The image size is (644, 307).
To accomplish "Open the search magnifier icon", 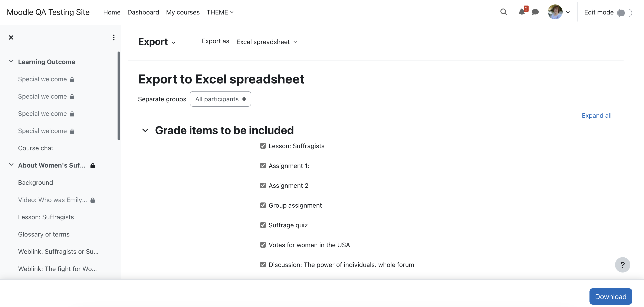I will click(503, 12).
